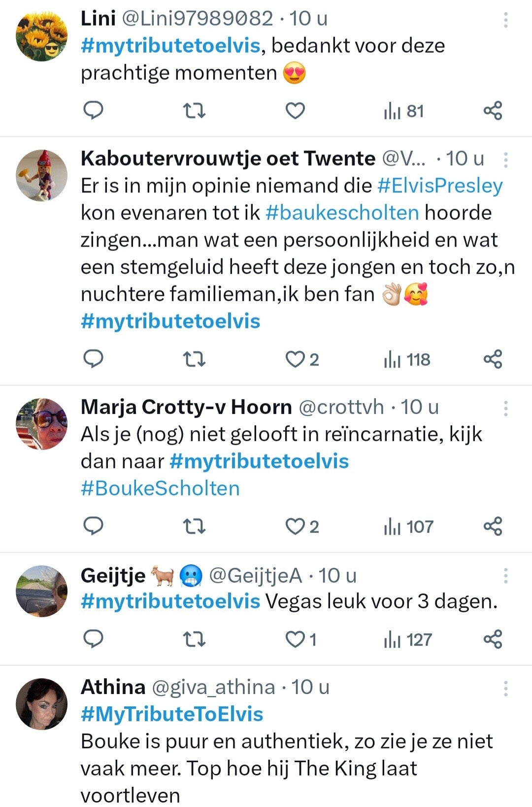
Task: Open the #MyTributeToElvis hashtag in Athina's tweet
Action: (x=172, y=714)
